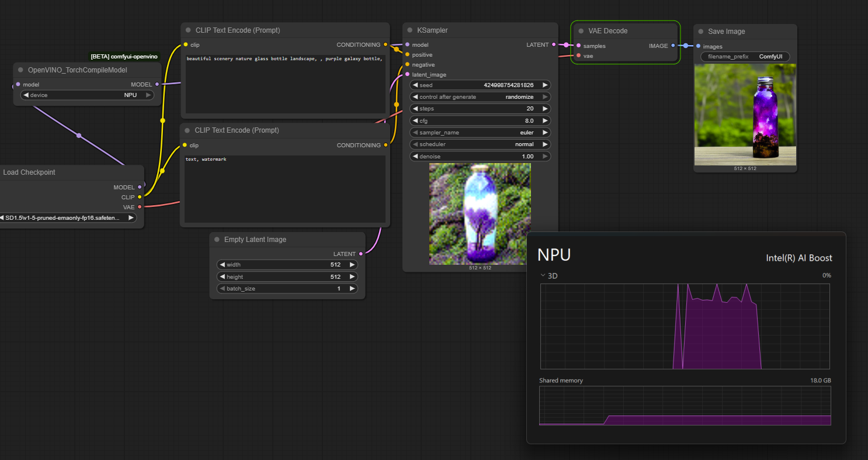
Task: Collapse the KSampler node using its title dot
Action: (410, 30)
